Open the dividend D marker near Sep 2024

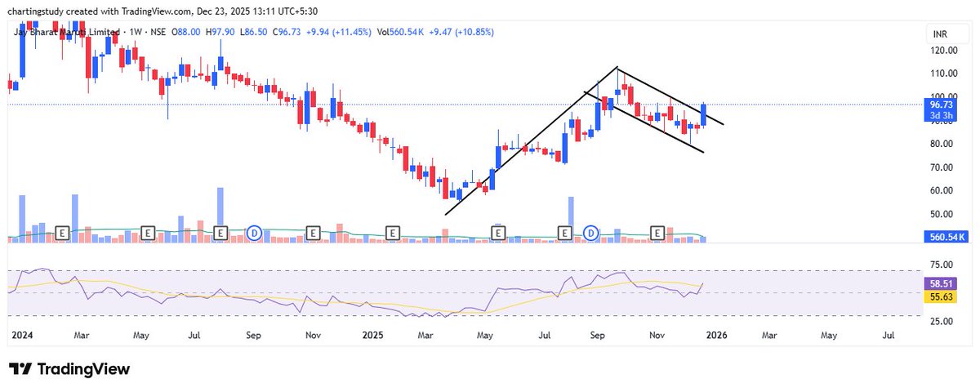[254, 233]
